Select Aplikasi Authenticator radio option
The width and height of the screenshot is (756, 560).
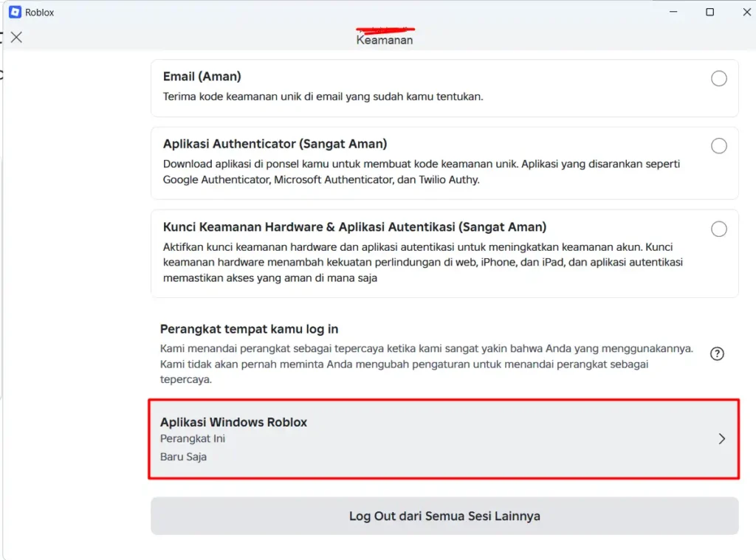[718, 145]
